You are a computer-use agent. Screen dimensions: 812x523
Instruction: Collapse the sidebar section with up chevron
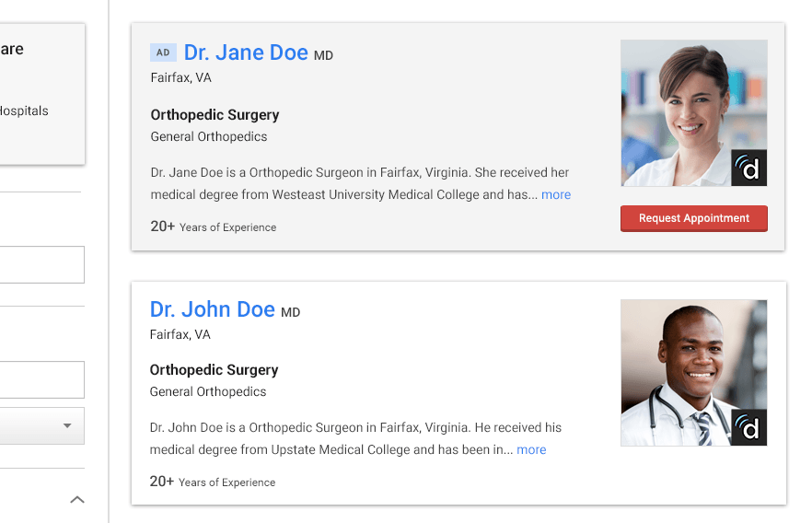77,500
